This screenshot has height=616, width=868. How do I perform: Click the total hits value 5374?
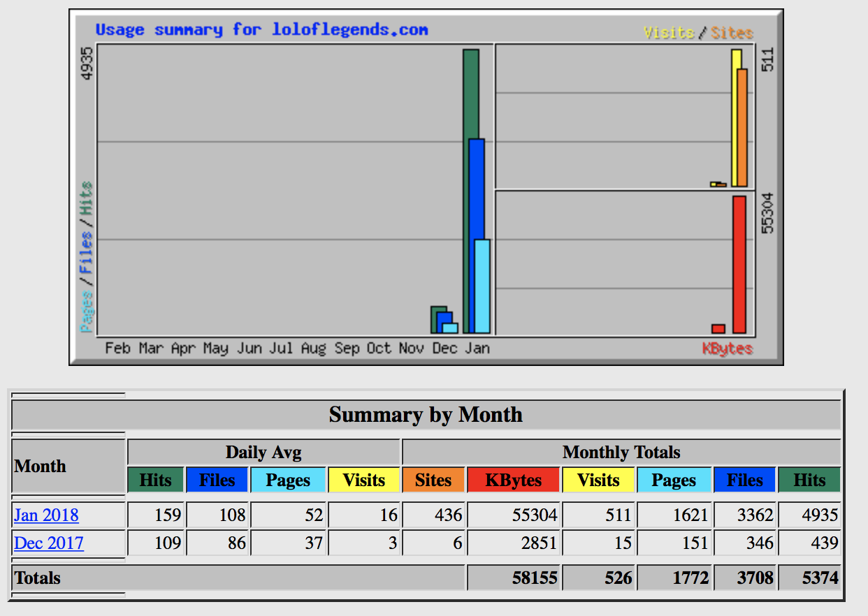809,578
